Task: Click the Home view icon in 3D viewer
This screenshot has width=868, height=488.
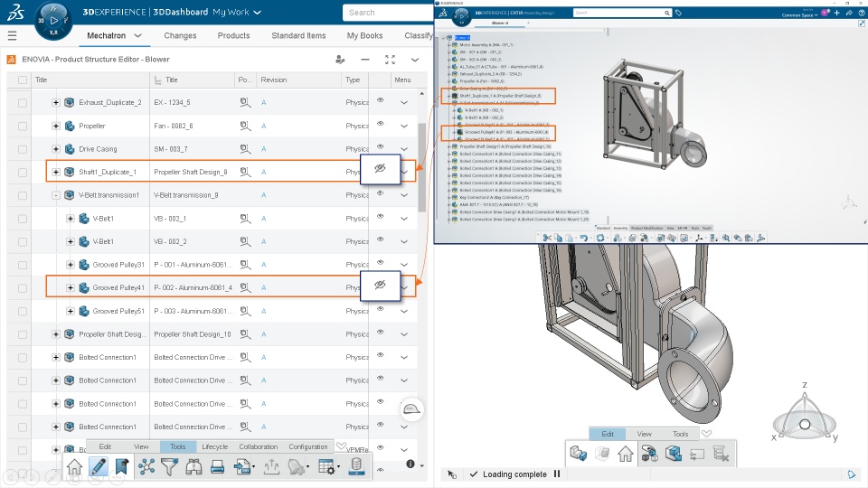Action: [x=626, y=455]
